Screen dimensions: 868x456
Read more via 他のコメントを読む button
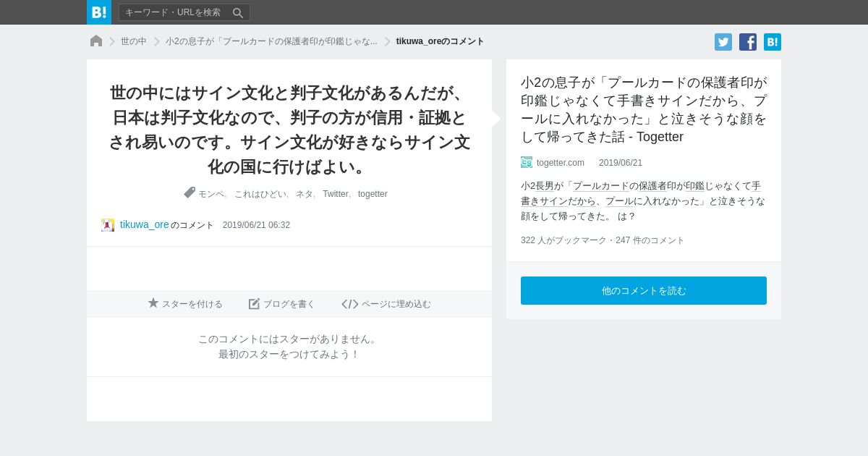tap(644, 290)
